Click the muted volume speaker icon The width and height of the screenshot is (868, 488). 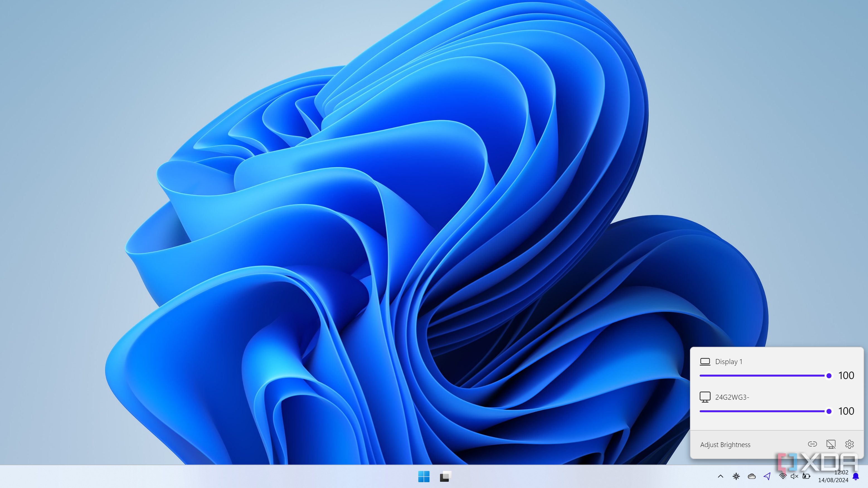click(x=794, y=476)
